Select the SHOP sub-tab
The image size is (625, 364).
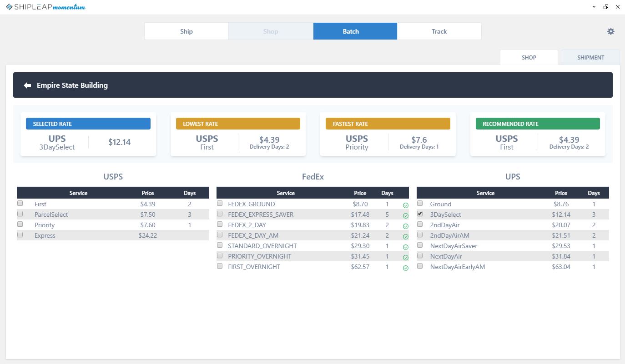[x=529, y=57]
